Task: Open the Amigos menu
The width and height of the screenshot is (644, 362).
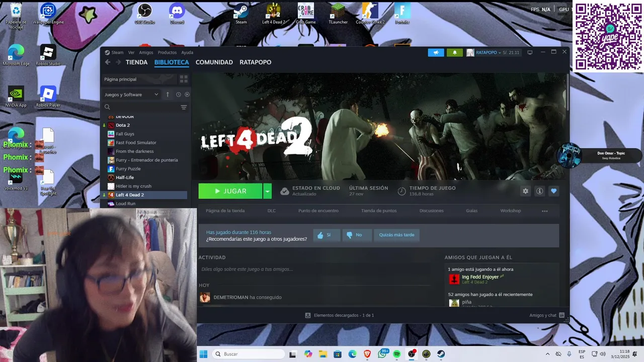Action: click(146, 52)
